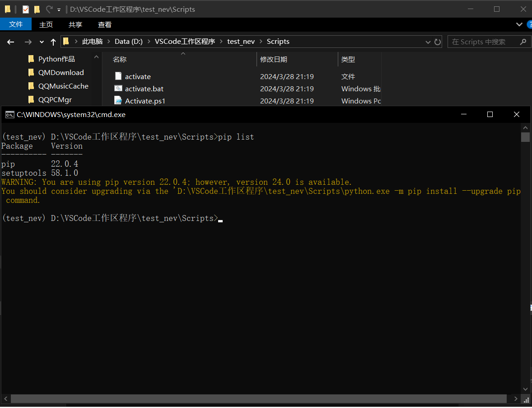The height and width of the screenshot is (408, 532).
Task: Click the Help question mark icon
Action: point(529,24)
